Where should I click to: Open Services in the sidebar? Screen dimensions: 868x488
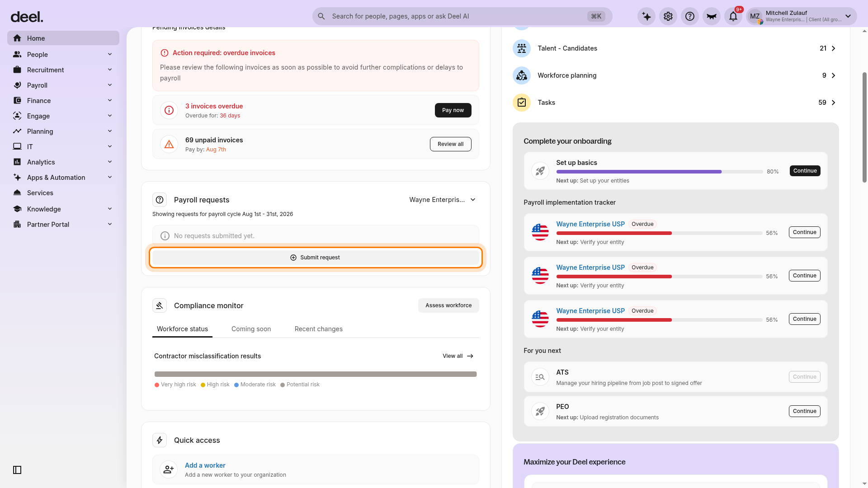[63, 192]
